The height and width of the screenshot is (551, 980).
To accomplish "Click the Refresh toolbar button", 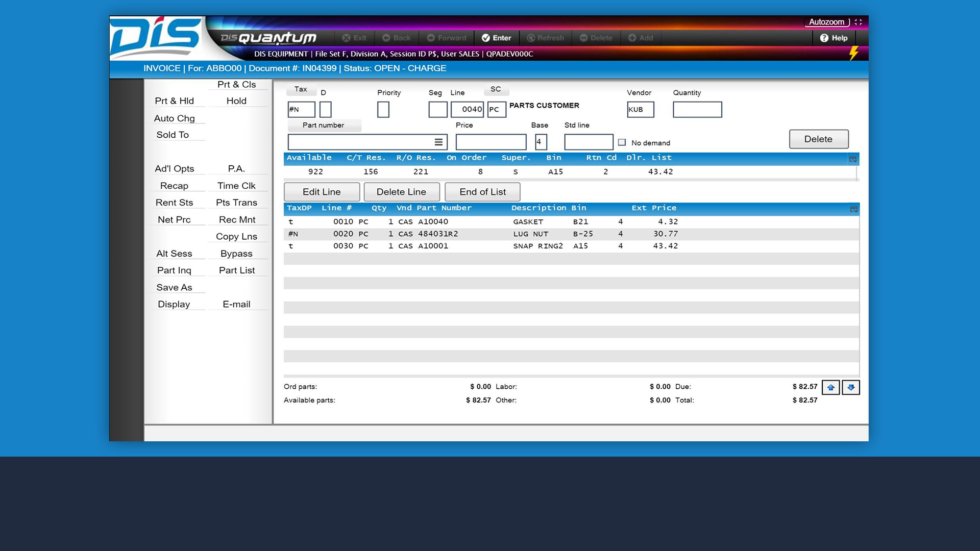I will tap(546, 38).
